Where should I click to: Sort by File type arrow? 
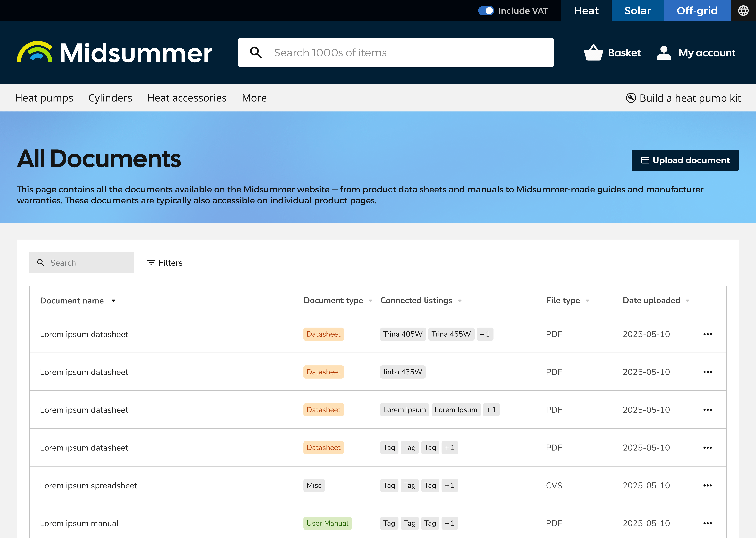click(587, 301)
